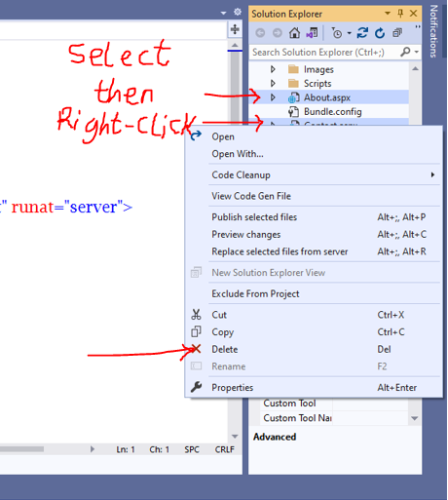448x500 pixels.
Task: Select View Code Gen File
Action: 314,196
